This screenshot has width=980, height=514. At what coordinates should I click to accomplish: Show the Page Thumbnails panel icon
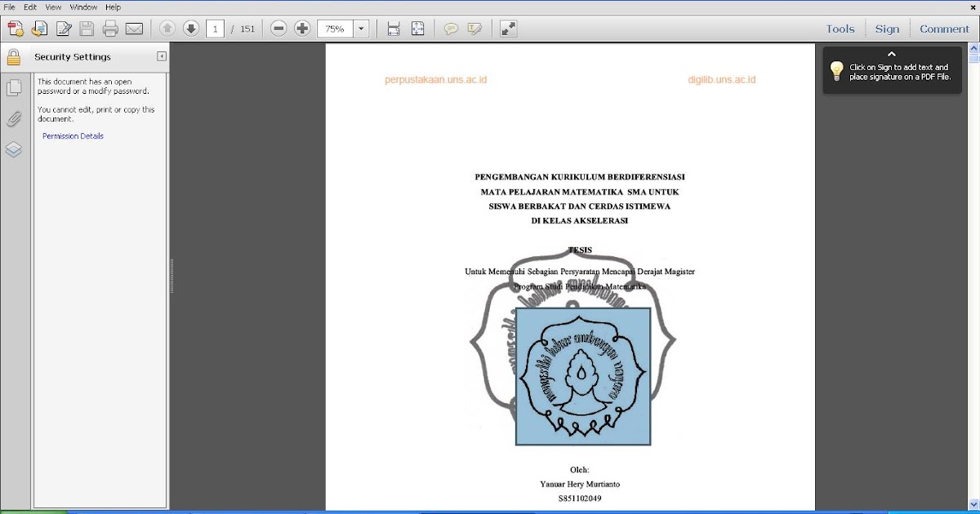(13, 88)
